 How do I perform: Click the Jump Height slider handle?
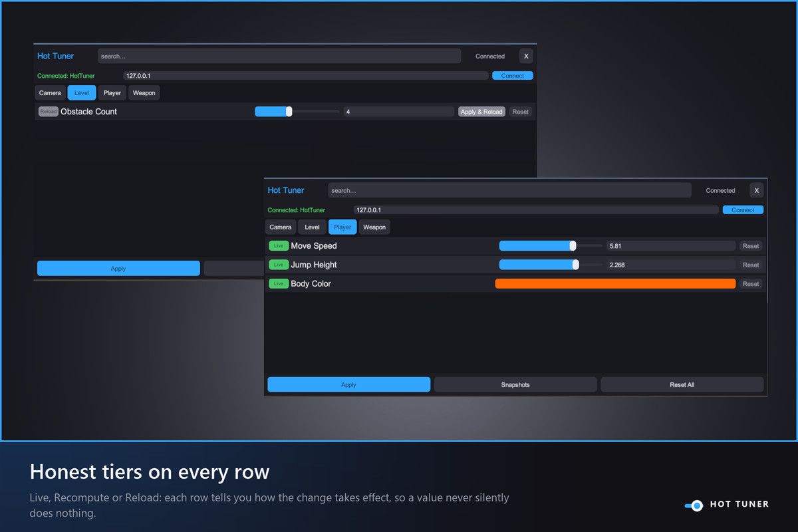coord(575,265)
